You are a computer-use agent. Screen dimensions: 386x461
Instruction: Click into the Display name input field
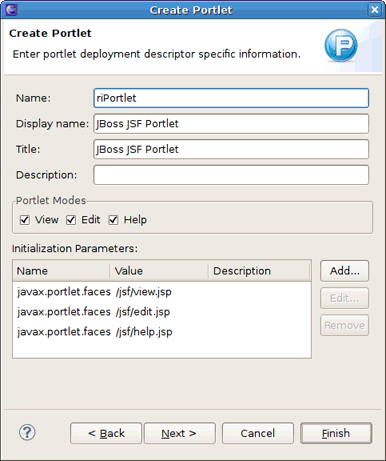tap(231, 124)
